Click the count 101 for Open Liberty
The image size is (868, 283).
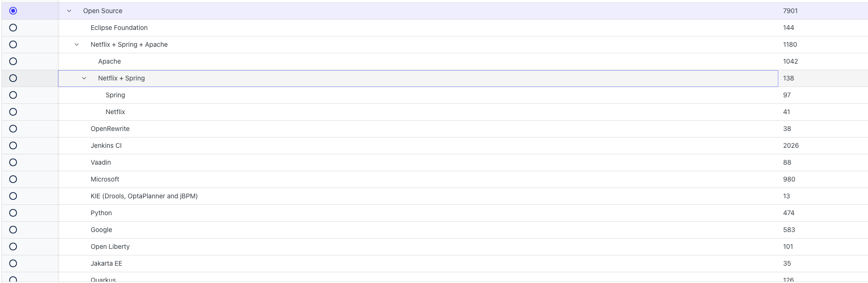pyautogui.click(x=788, y=247)
